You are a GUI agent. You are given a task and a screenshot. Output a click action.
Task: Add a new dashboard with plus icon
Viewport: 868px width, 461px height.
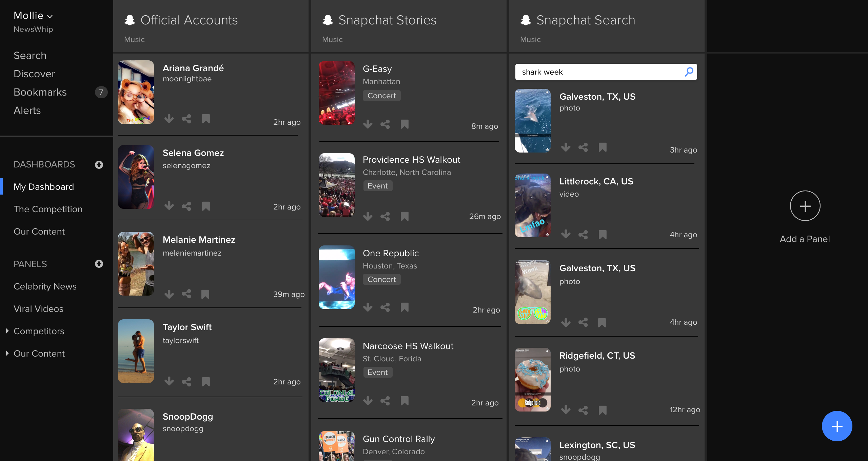(x=99, y=165)
